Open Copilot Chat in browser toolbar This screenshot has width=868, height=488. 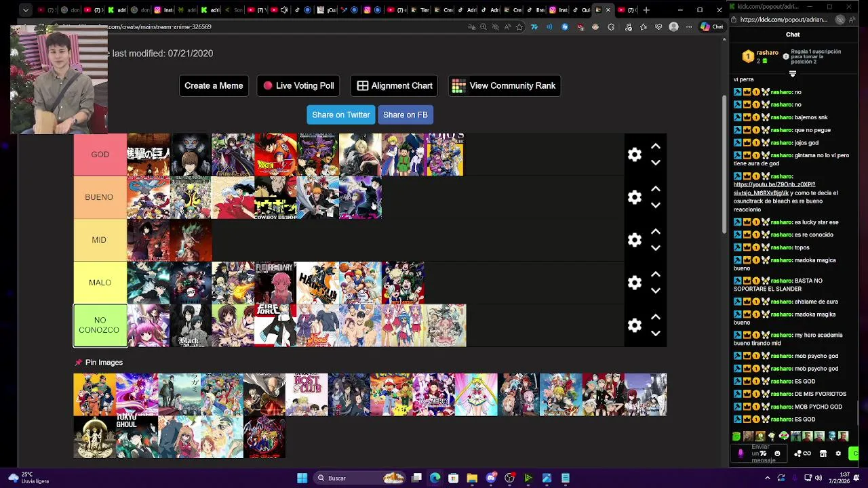pos(712,27)
